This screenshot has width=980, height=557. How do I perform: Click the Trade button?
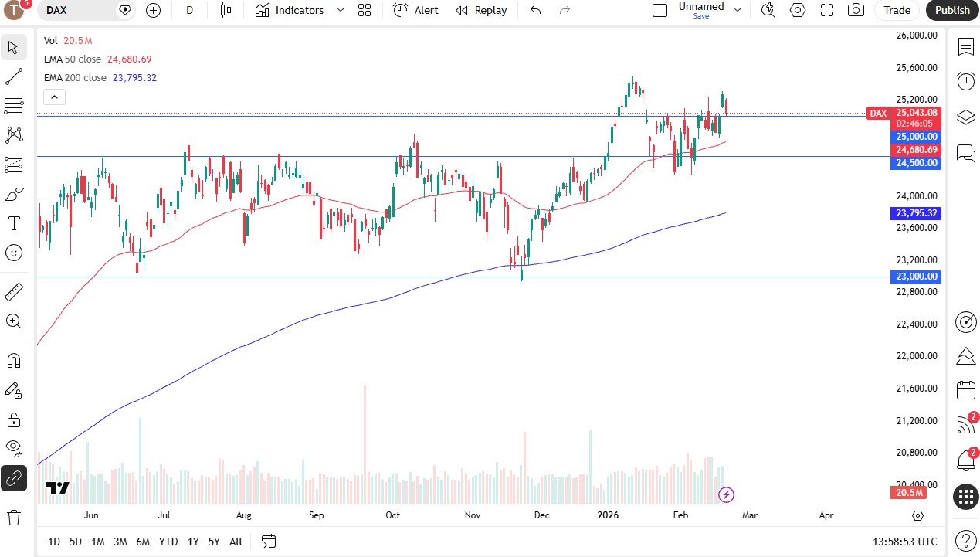[x=897, y=10]
